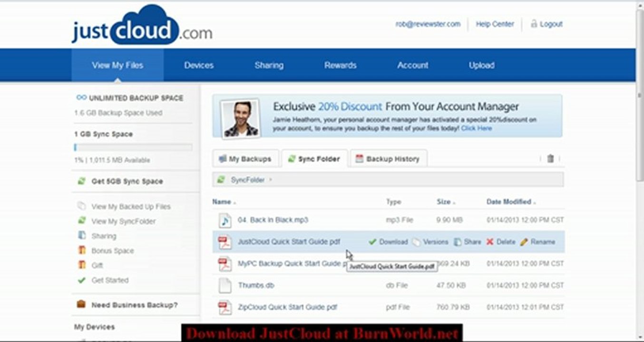Click the account manager photo thumbnail
This screenshot has height=342, width=644.
[x=241, y=118]
